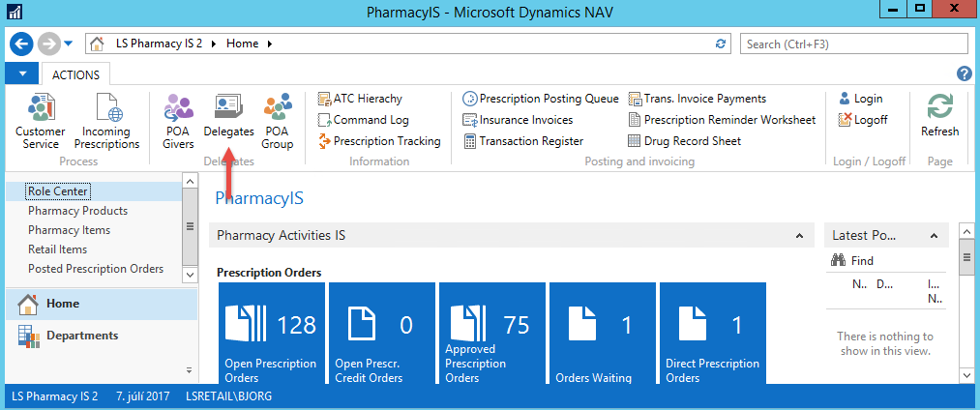Viewport: 980px width, 410px height.
Task: Click the Search box
Action: tap(853, 44)
